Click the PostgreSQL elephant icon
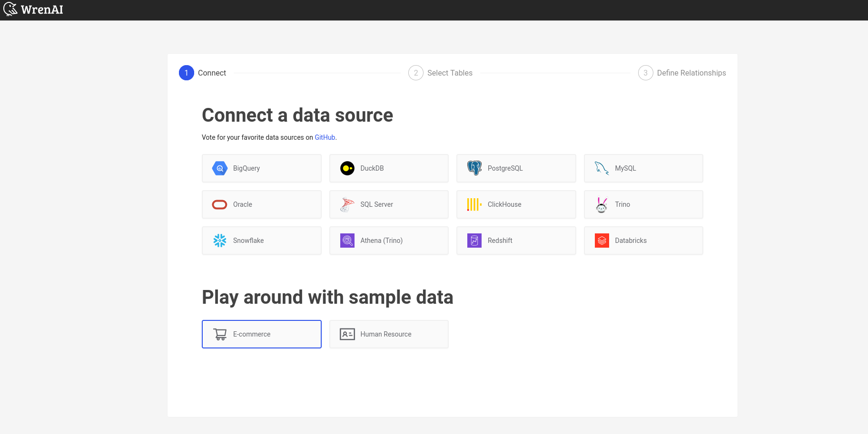Screen dimensions: 868x434 click(474, 168)
